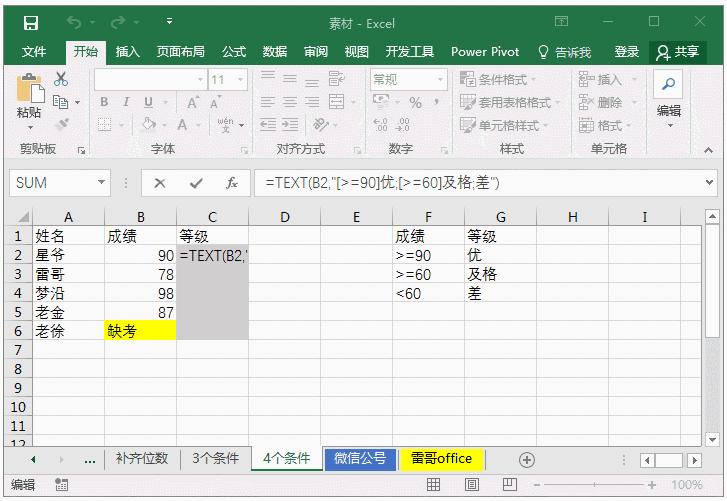Click the Copy icon

pyautogui.click(x=60, y=101)
